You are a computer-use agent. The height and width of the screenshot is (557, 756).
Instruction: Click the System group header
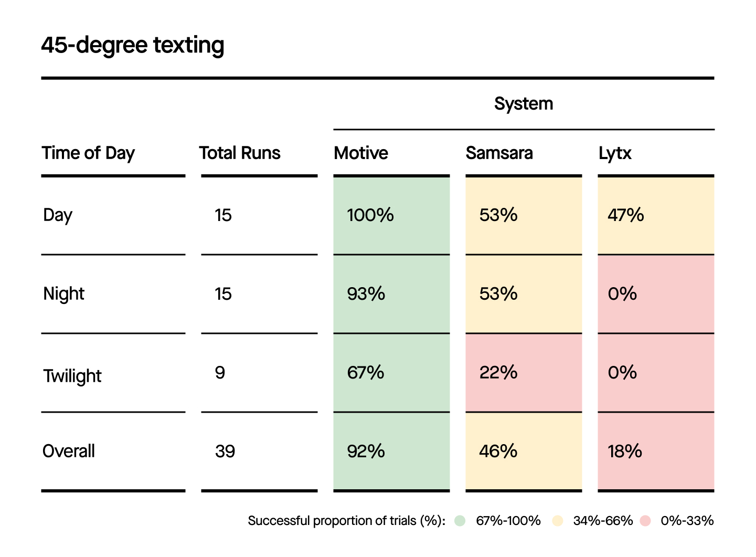[524, 104]
